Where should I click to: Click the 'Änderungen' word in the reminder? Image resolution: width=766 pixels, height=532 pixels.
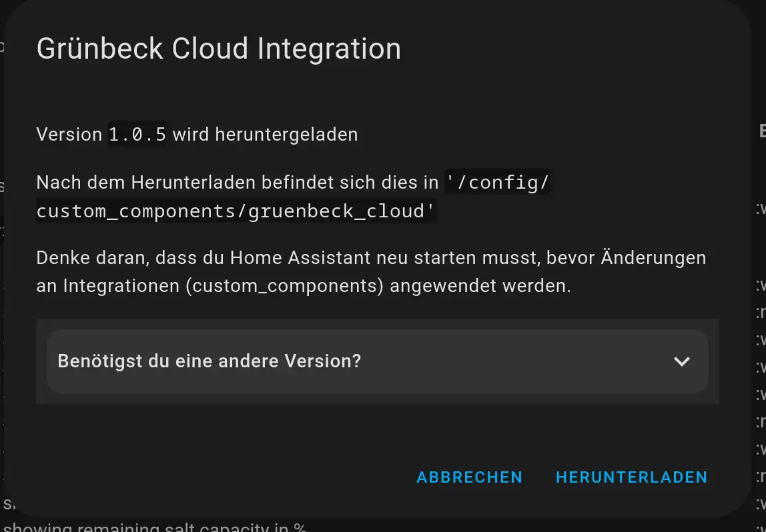654,257
